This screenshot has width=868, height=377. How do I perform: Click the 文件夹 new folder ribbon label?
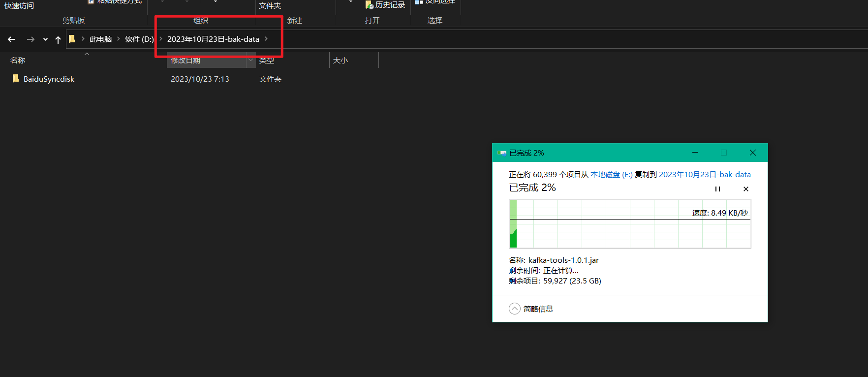point(270,5)
